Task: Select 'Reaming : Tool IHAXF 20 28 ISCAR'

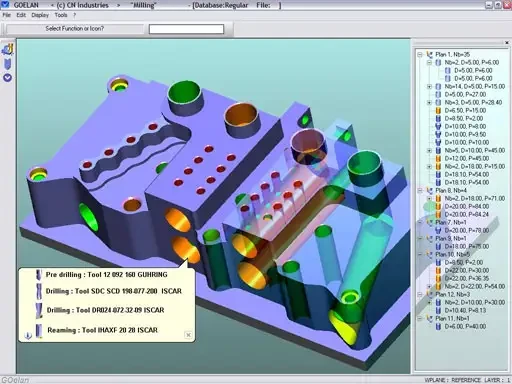Action: [102, 330]
